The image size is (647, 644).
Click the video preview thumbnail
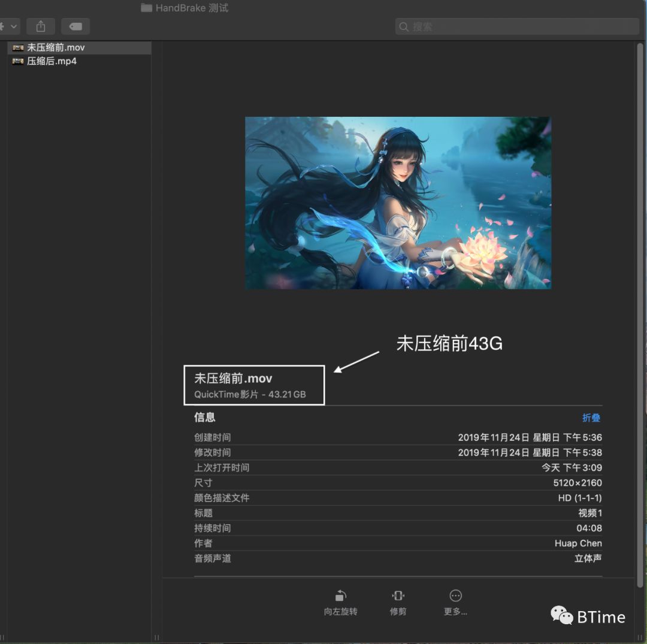[397, 202]
